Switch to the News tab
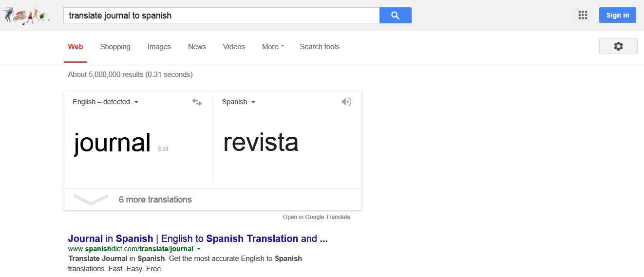644x277 pixels. (197, 47)
